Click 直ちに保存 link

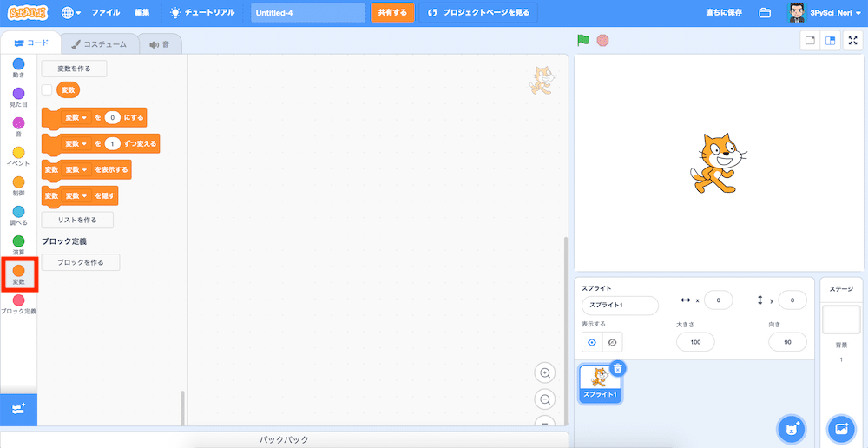coord(724,12)
